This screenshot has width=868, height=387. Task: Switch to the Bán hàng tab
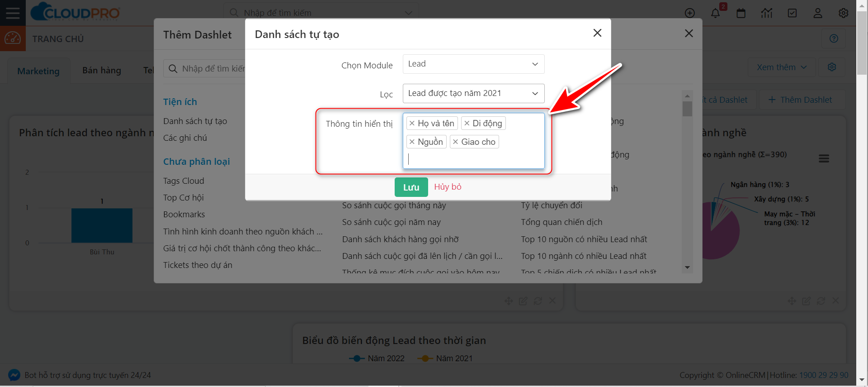tap(102, 70)
